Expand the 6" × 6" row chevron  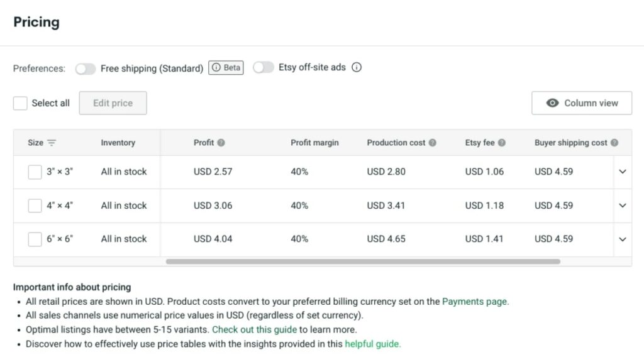pos(623,239)
